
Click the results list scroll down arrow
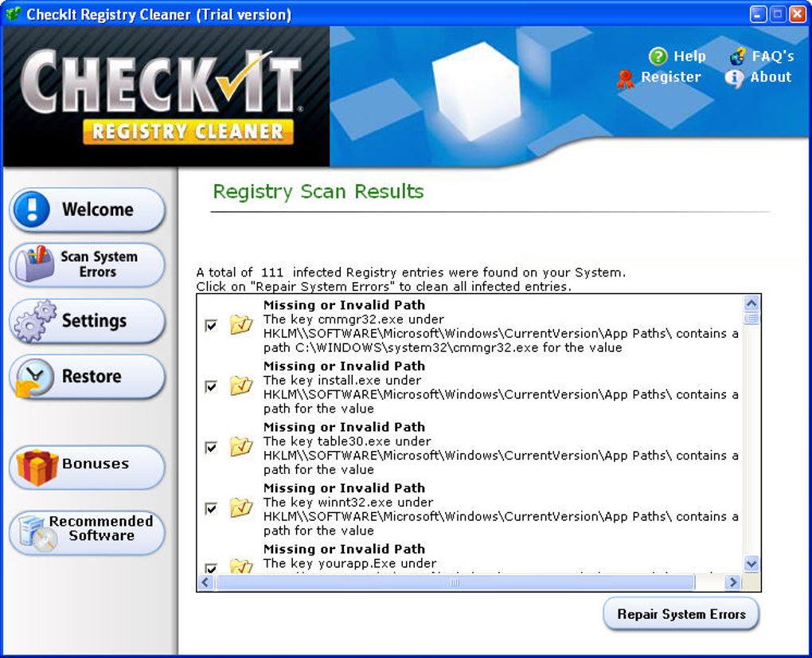coord(751,562)
